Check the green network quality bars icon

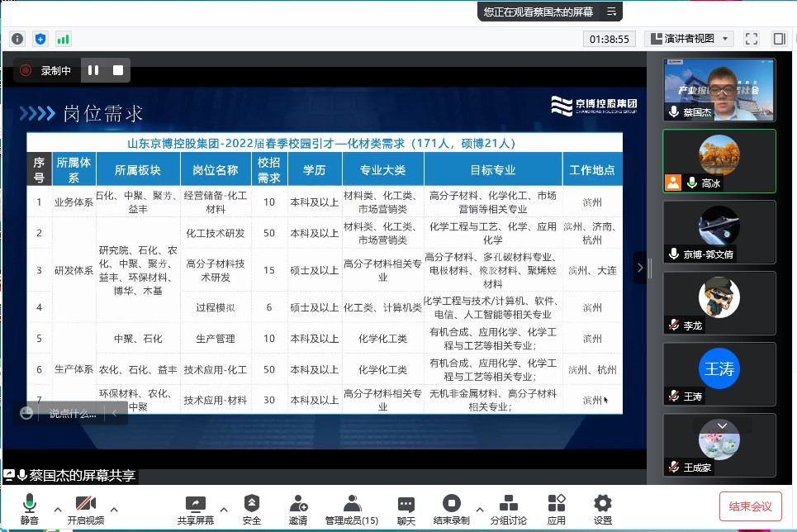pyautogui.click(x=63, y=39)
